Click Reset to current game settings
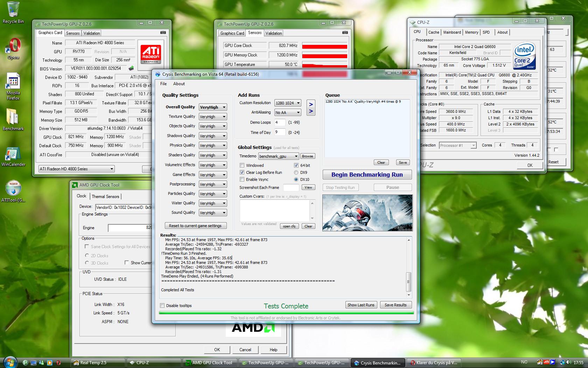The width and height of the screenshot is (588, 368). (x=195, y=226)
